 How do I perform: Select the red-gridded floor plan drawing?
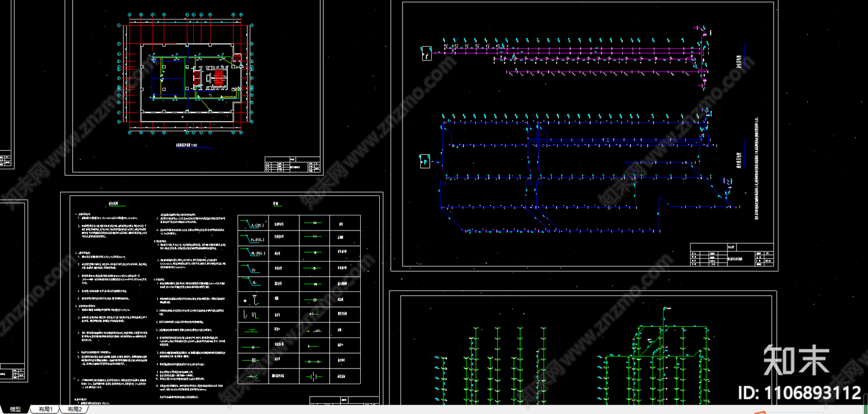186,73
